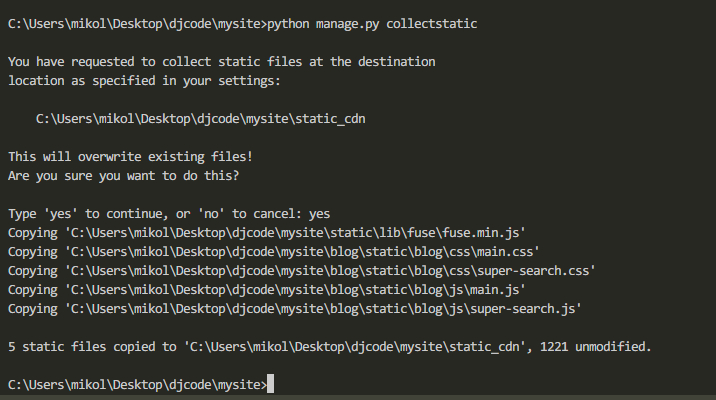This screenshot has height=400, width=716.
Task: Click the typed 'yes' answer after cancel:
Action: pos(319,214)
